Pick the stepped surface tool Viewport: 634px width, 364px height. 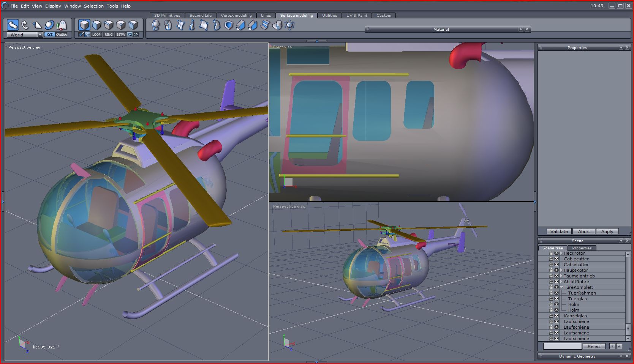click(265, 25)
